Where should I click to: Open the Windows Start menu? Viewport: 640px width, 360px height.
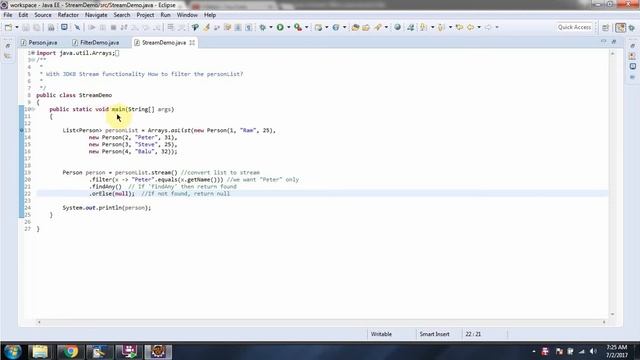click(13, 351)
